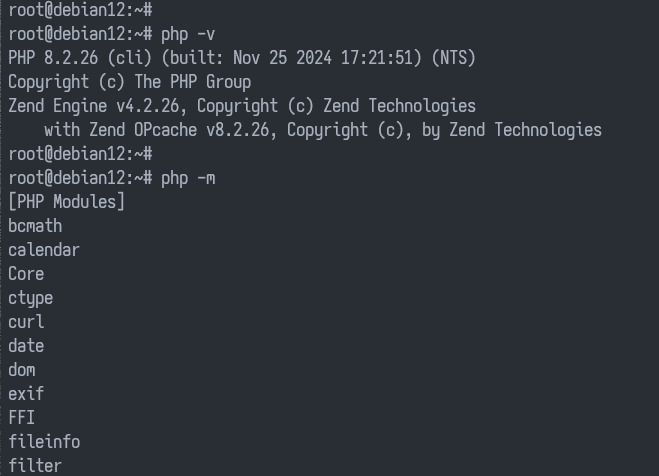Click the ctype module entry
The width and height of the screenshot is (659, 476).
point(31,299)
